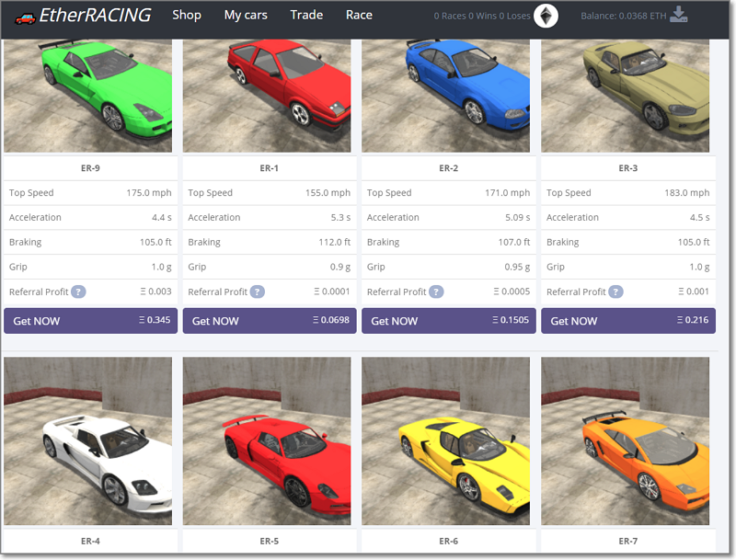Click the 0 Races 0 Wins 0 Loses stats
This screenshot has height=560, width=736.
(x=482, y=16)
